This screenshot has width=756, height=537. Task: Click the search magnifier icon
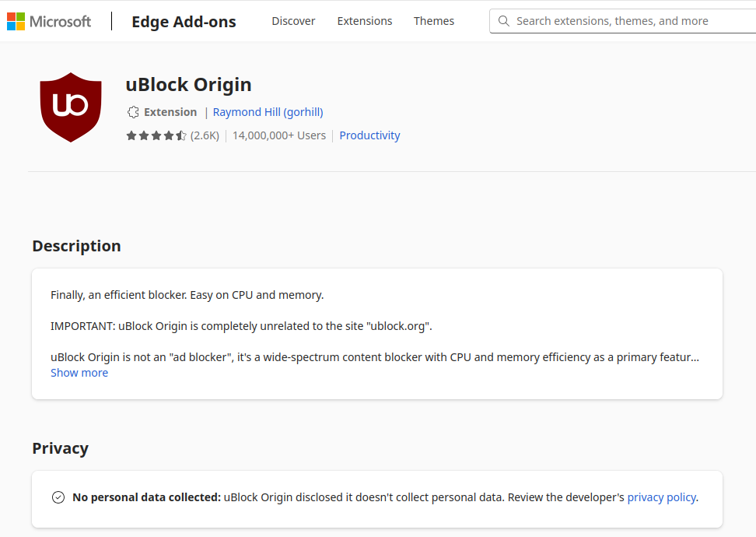click(x=503, y=21)
